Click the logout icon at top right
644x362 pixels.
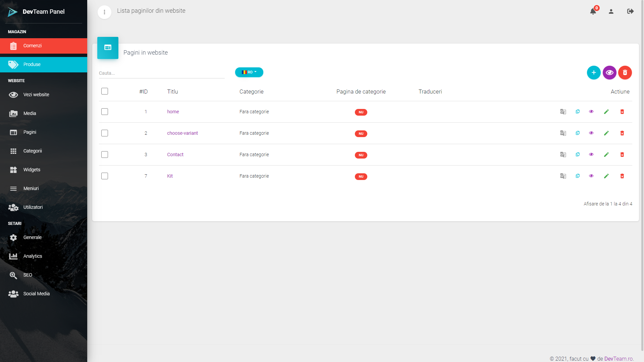630,11
